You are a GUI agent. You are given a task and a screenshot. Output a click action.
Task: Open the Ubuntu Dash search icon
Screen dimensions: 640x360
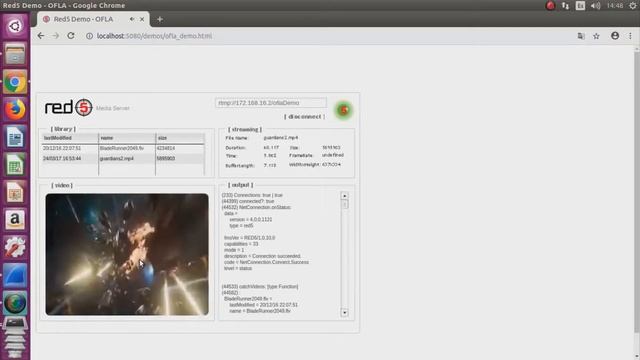(15, 26)
